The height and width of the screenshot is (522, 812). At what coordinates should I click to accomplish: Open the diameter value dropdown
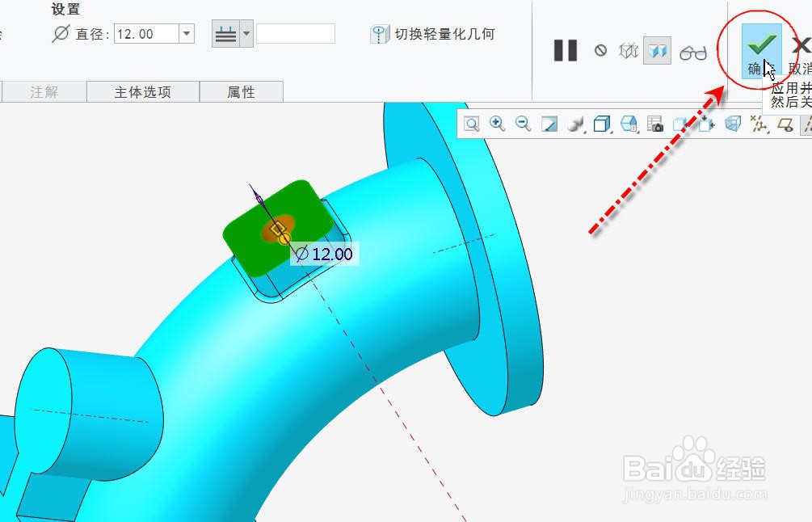[186, 33]
